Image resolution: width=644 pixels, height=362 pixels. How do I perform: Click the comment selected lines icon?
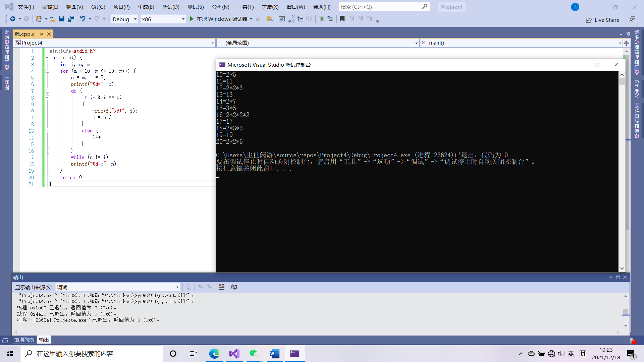pos(321,19)
